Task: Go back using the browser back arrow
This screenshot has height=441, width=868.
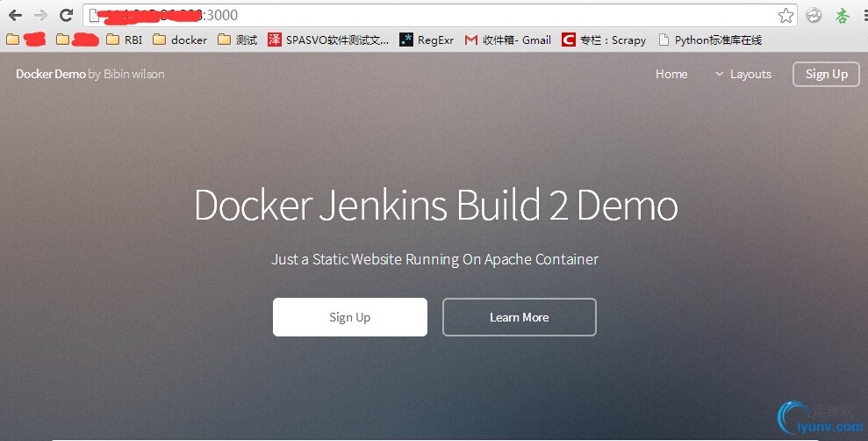Action: (15, 16)
